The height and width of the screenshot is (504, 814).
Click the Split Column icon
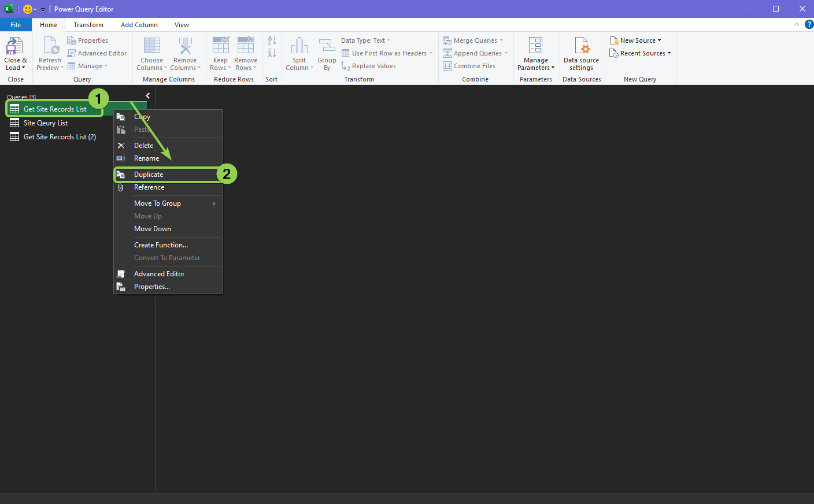pyautogui.click(x=299, y=46)
